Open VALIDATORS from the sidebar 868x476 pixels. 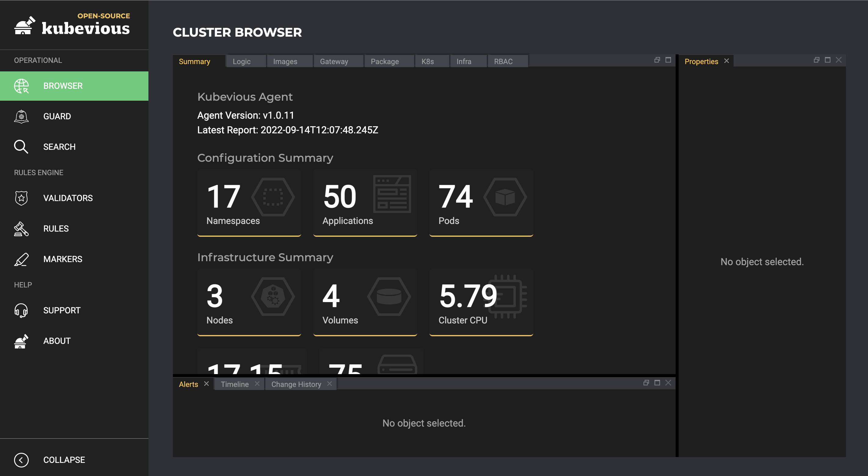click(x=74, y=198)
